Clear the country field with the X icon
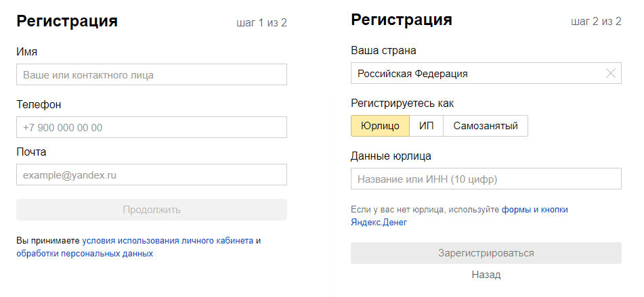 click(610, 73)
